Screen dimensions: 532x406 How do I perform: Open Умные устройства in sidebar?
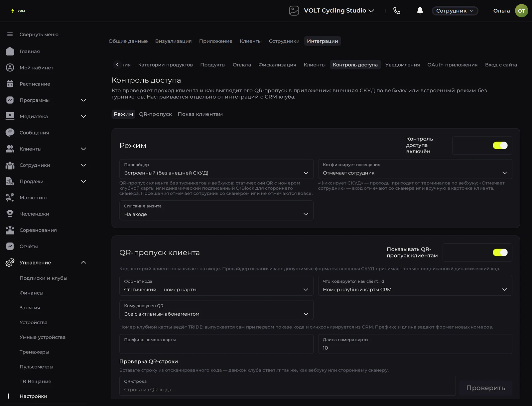click(x=43, y=337)
